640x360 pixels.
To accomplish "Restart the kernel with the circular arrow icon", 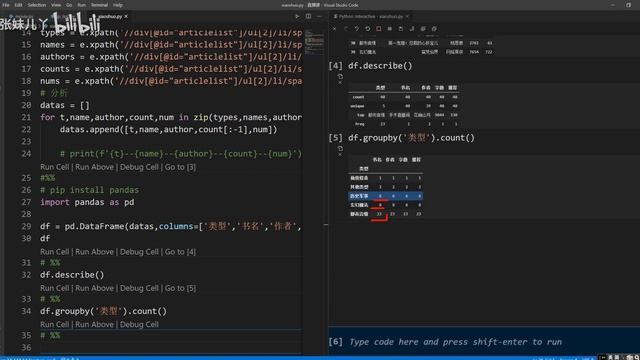I will click(367, 29).
